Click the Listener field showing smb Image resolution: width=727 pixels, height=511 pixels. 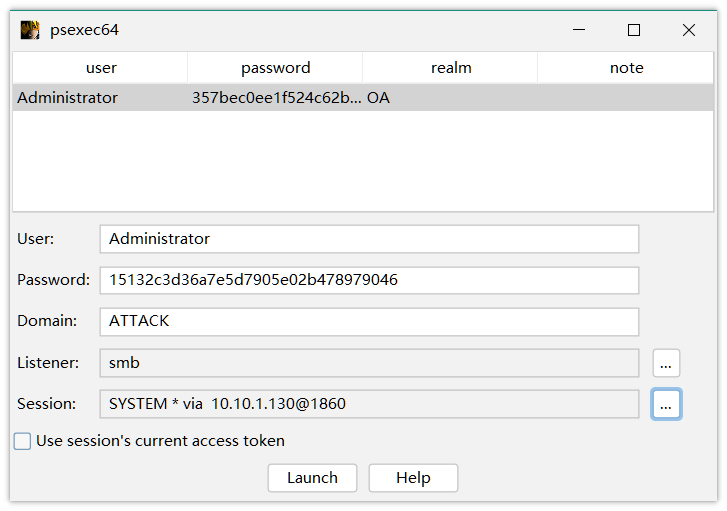[x=370, y=363]
